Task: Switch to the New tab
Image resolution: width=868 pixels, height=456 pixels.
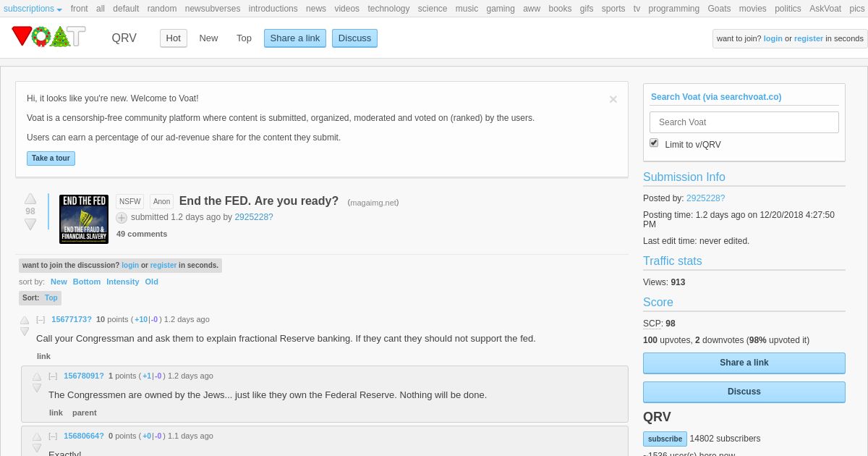Action: click(208, 38)
